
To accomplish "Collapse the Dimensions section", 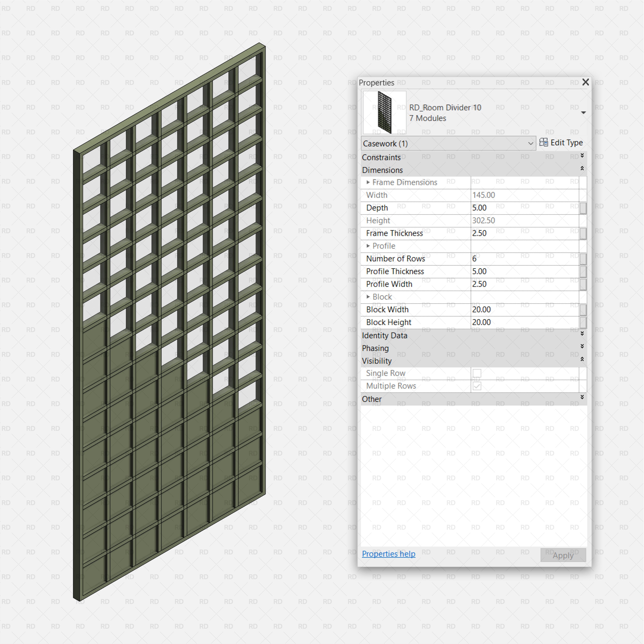I will click(x=582, y=169).
